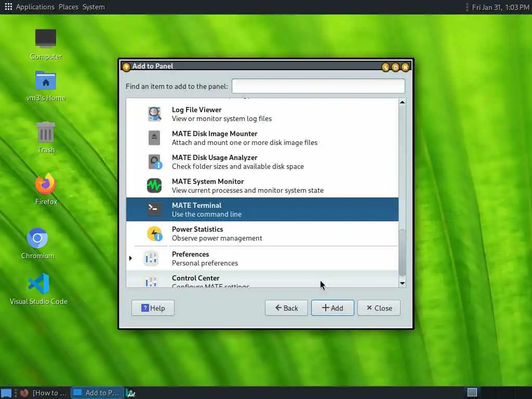Click the Preferences category icon
Screen dimensions: 532x399
151,259
